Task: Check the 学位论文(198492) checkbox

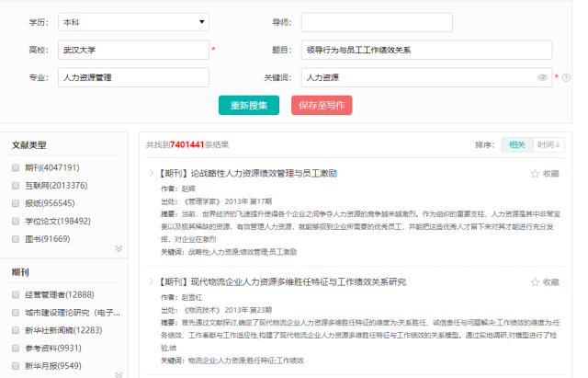Action: coord(16,221)
